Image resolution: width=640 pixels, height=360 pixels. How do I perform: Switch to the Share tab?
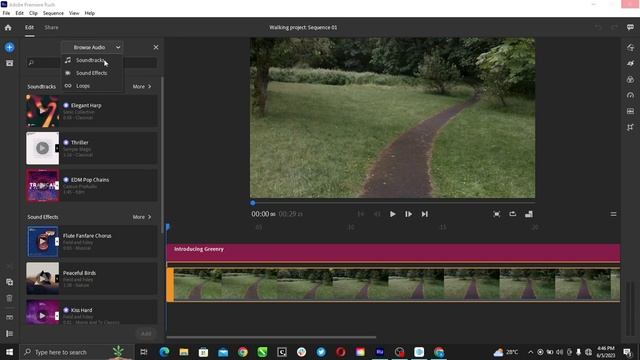[x=51, y=27]
